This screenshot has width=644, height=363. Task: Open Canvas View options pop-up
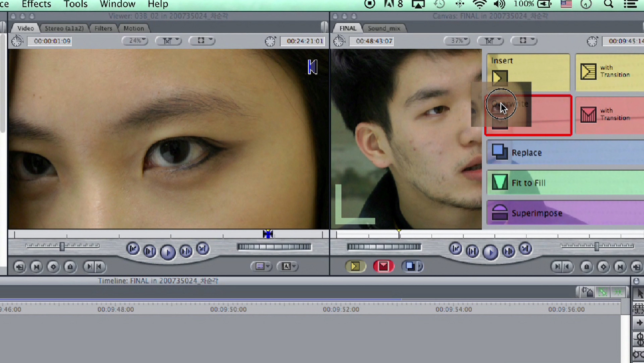(524, 41)
